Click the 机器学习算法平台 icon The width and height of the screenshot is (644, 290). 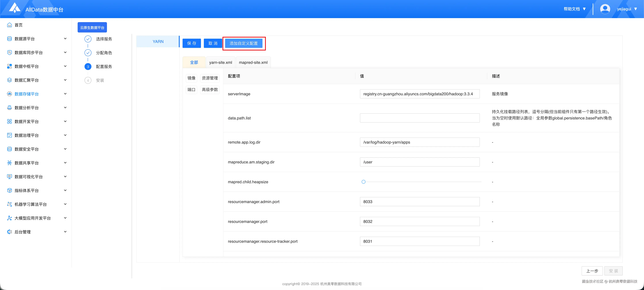[x=9, y=204]
